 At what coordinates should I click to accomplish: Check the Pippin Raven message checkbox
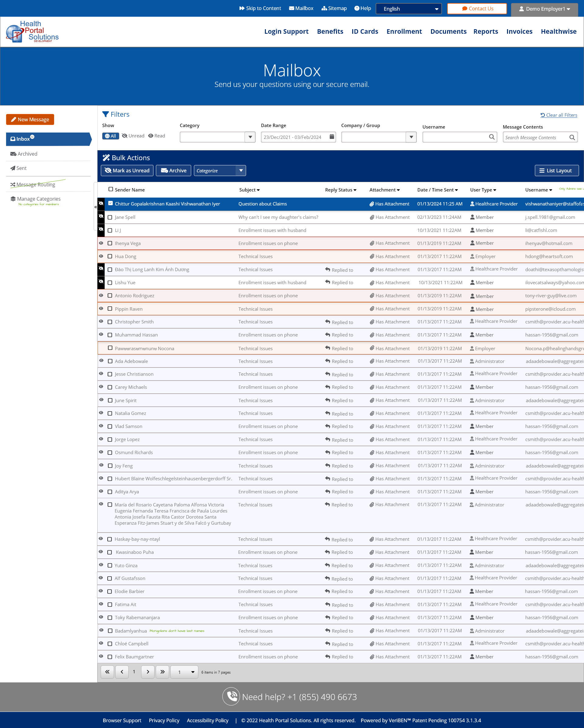point(110,309)
